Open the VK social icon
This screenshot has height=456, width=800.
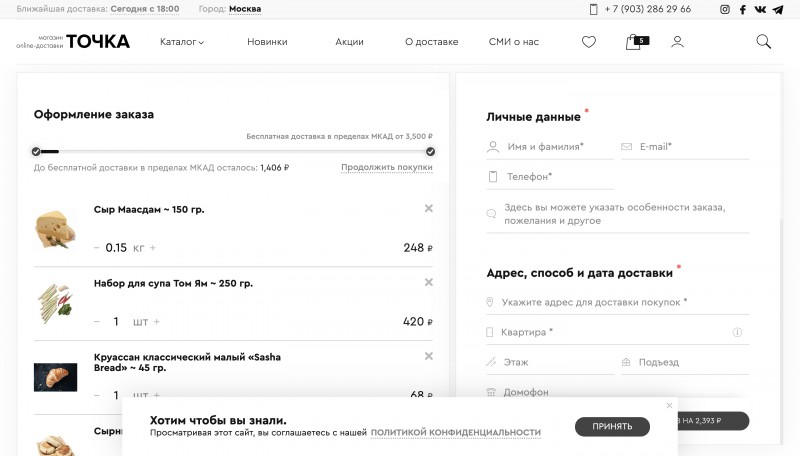(760, 9)
